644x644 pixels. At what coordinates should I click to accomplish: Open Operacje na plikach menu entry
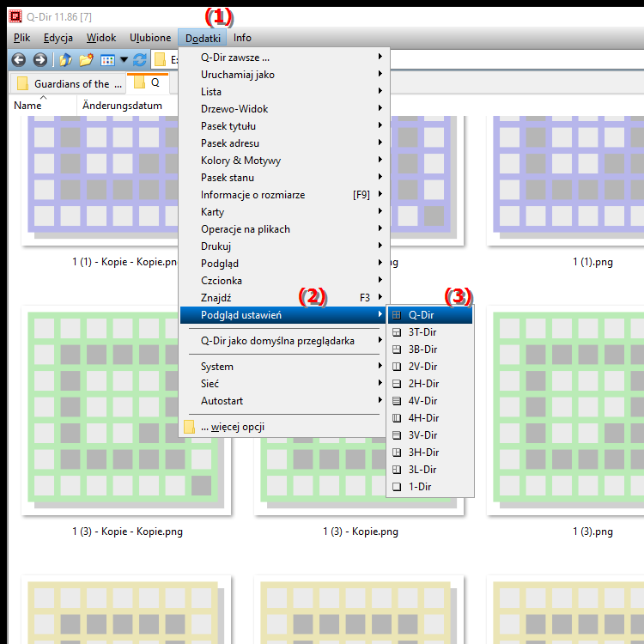pos(284,229)
